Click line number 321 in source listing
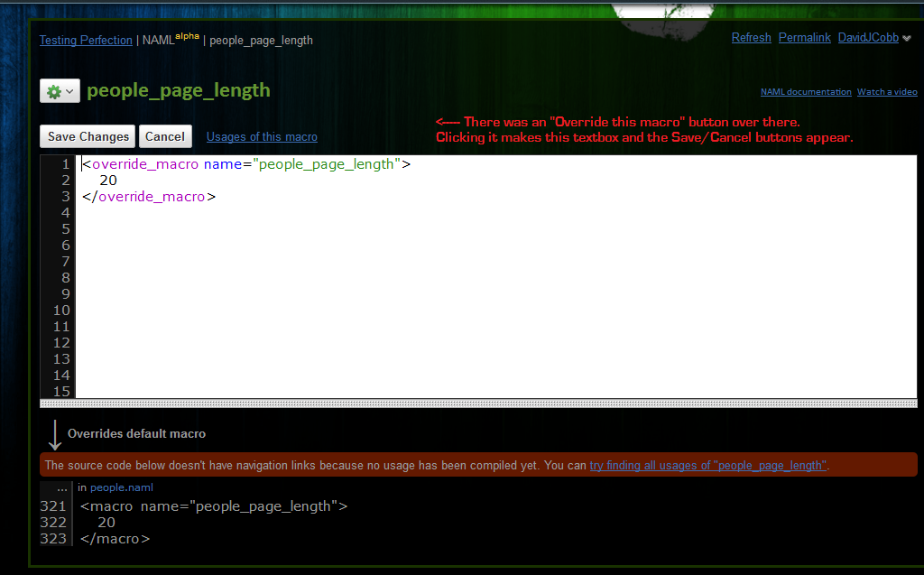This screenshot has height=575, width=924. pos(54,506)
